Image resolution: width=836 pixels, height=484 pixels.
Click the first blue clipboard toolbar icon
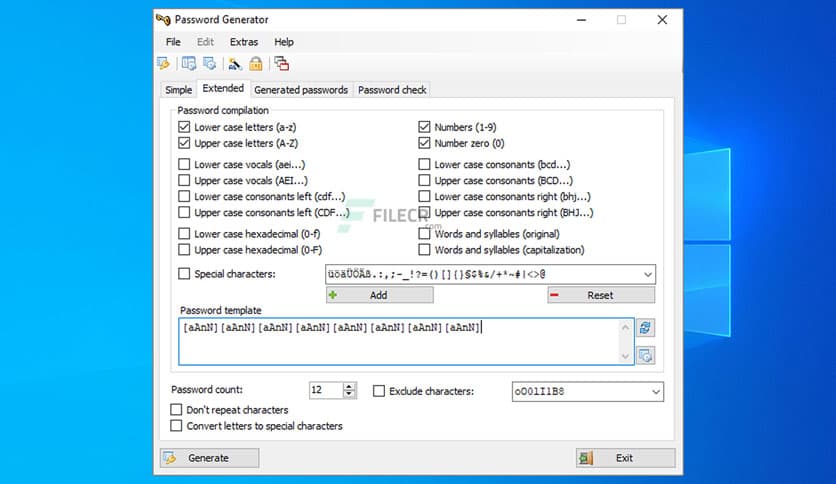click(x=188, y=64)
